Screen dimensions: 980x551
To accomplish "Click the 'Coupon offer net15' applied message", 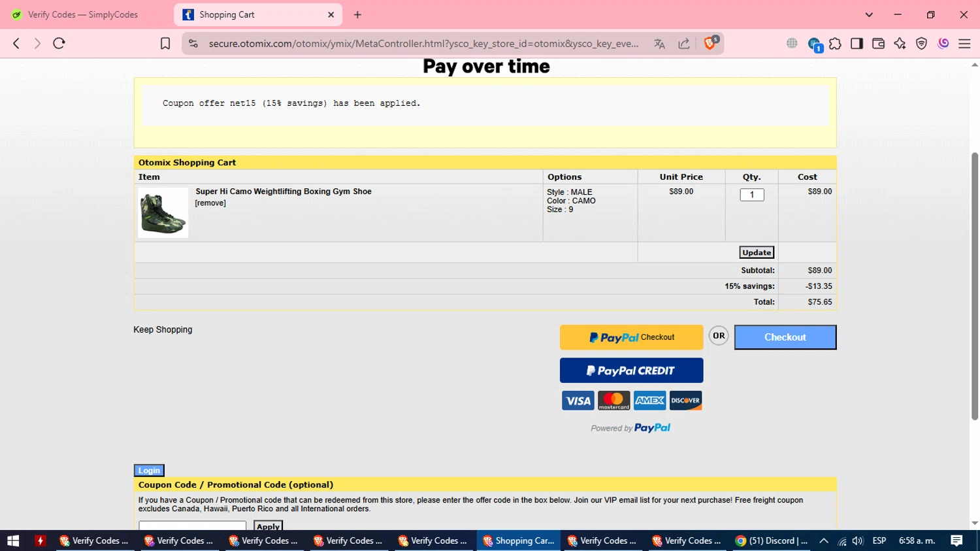I will (291, 103).
